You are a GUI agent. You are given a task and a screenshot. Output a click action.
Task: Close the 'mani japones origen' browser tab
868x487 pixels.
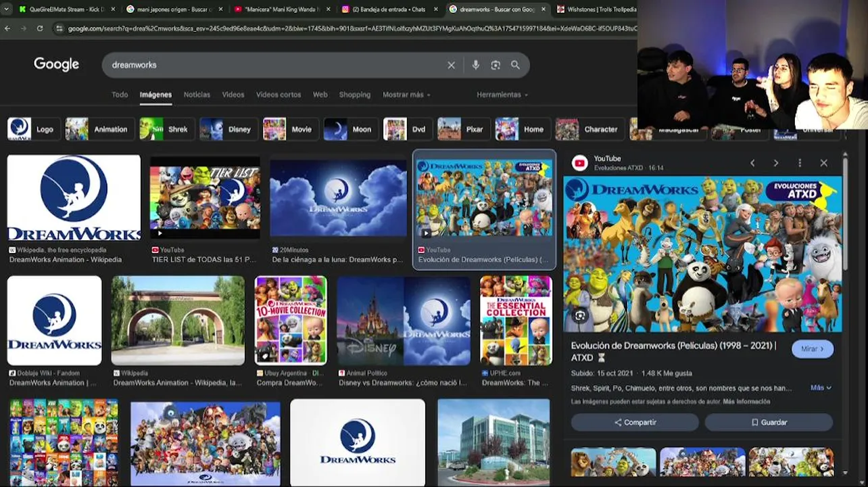[220, 9]
